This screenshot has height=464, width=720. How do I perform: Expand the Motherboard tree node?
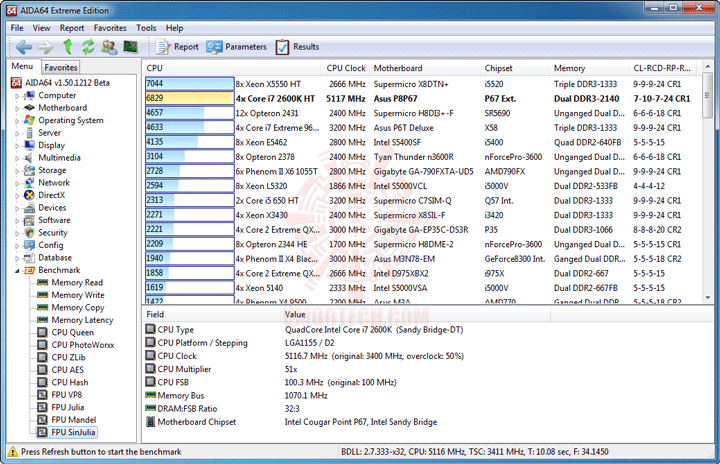pos(17,108)
